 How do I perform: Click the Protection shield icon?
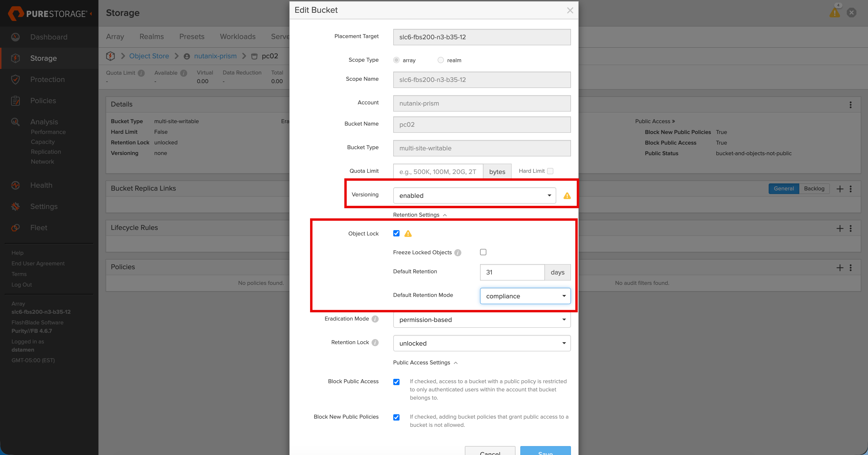pyautogui.click(x=15, y=80)
